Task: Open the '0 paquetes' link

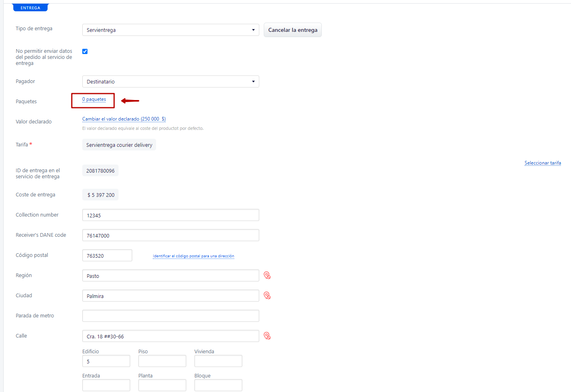Action: 94,99
